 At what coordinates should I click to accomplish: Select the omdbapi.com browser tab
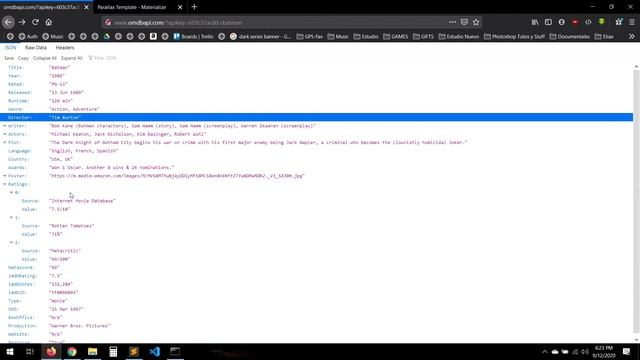(x=41, y=7)
